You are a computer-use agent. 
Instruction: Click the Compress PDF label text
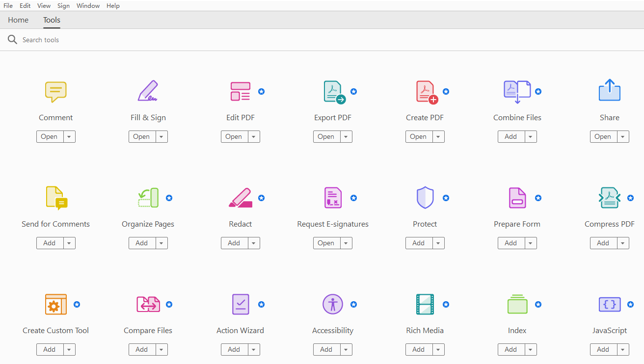(x=610, y=224)
